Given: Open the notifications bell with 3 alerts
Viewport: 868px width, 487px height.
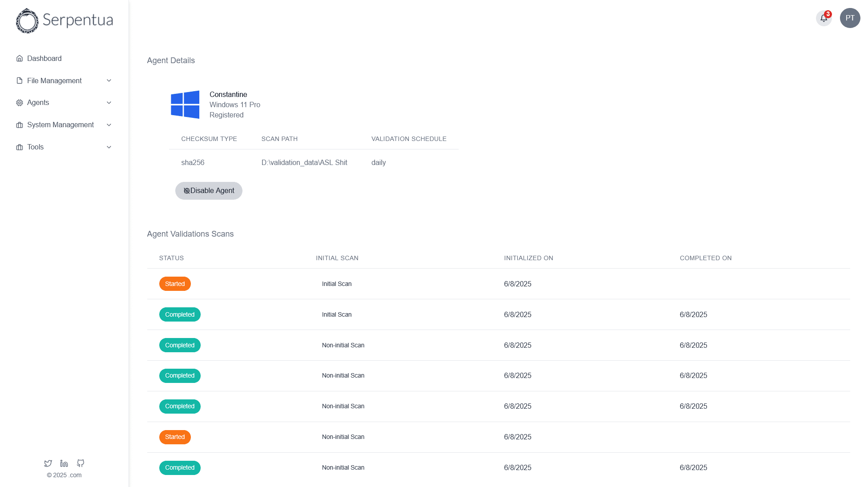Looking at the screenshot, I should click(x=824, y=18).
